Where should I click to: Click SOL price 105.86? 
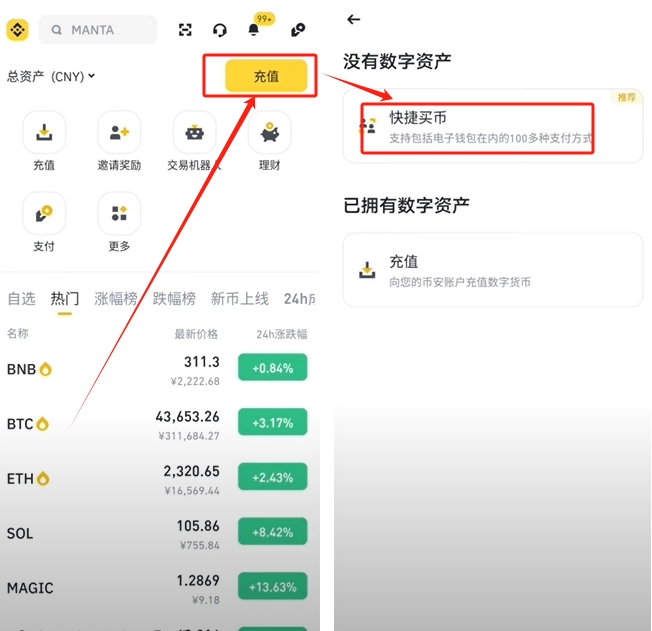point(198,526)
